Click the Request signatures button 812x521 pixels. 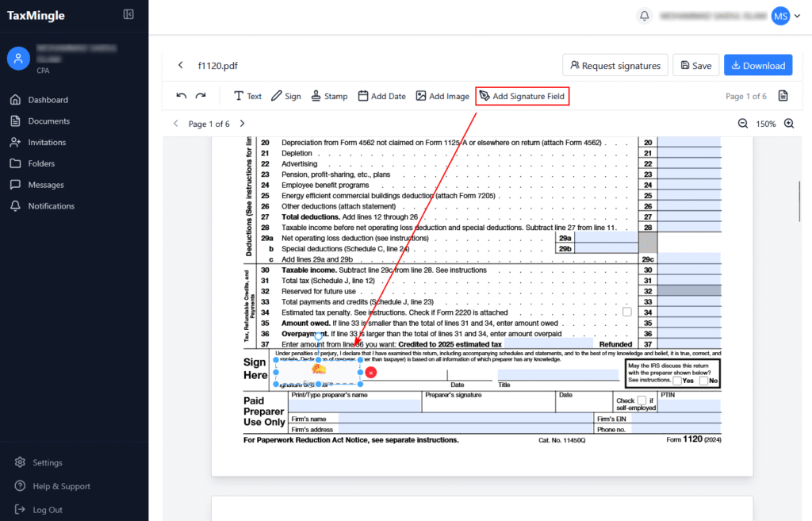pos(615,66)
